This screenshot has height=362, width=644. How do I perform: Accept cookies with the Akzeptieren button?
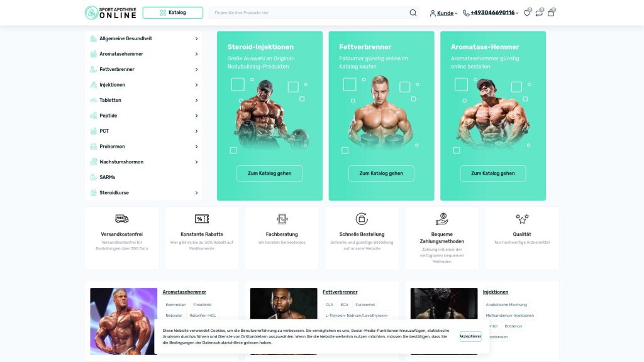pos(470,337)
